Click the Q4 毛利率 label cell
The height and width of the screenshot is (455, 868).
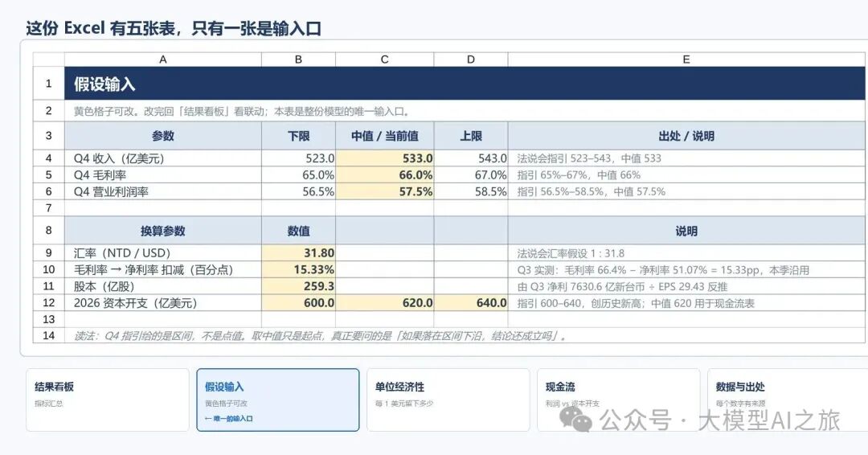(162, 175)
